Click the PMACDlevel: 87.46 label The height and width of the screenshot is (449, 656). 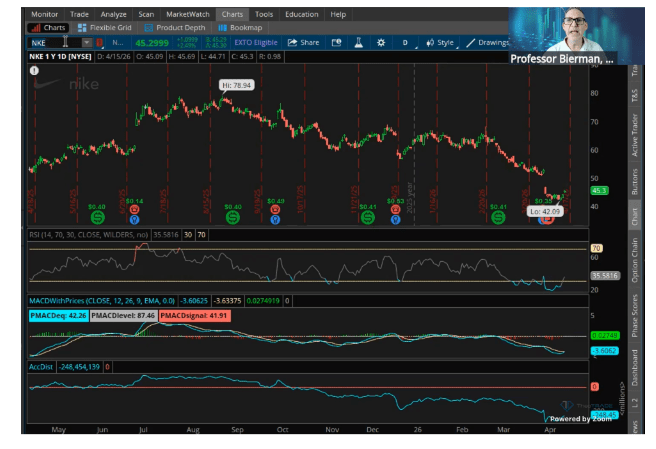[x=123, y=316]
